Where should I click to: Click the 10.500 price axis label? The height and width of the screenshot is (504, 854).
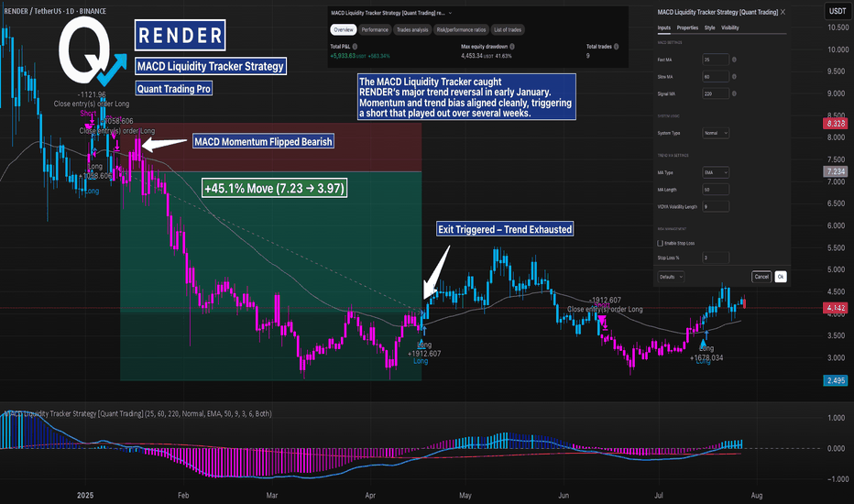[838, 27]
